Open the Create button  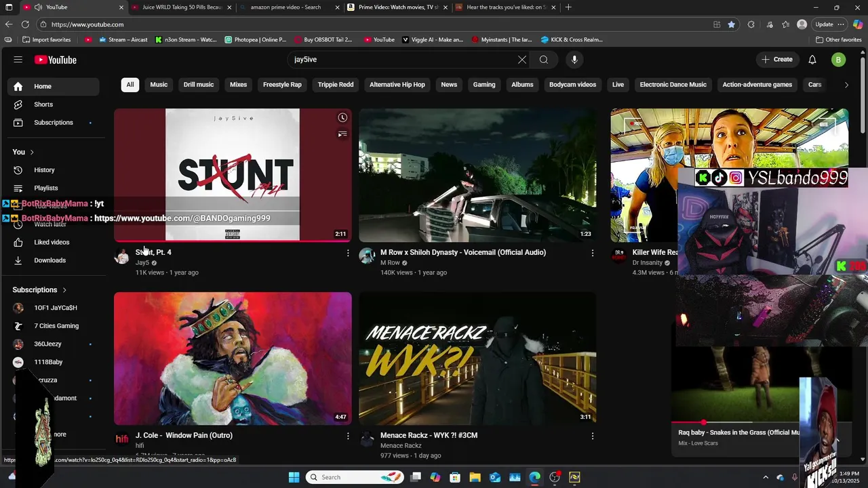[777, 60]
